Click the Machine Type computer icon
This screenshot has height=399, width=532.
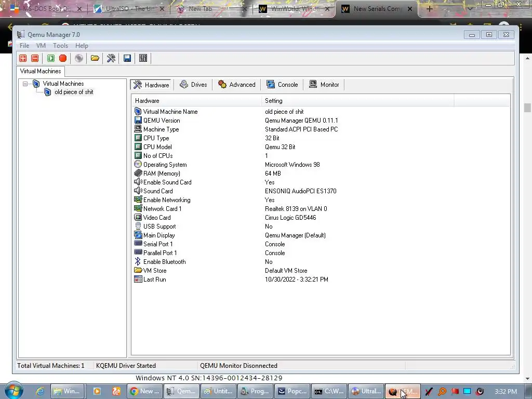[138, 129]
